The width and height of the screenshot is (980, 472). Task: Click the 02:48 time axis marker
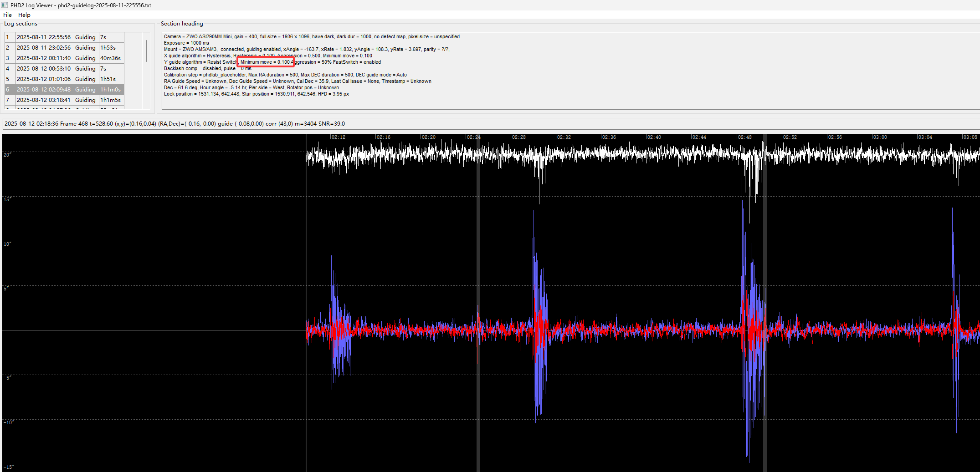click(745, 137)
